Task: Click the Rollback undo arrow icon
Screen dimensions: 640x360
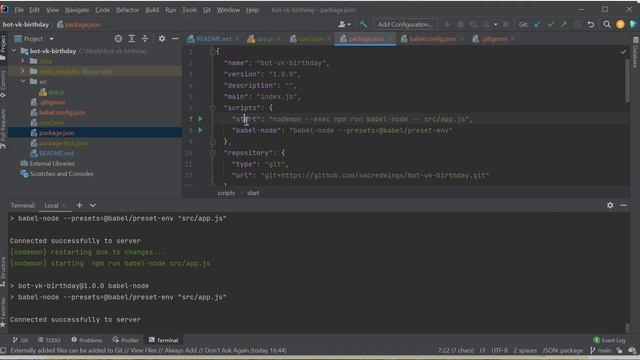Action: pos(591,24)
